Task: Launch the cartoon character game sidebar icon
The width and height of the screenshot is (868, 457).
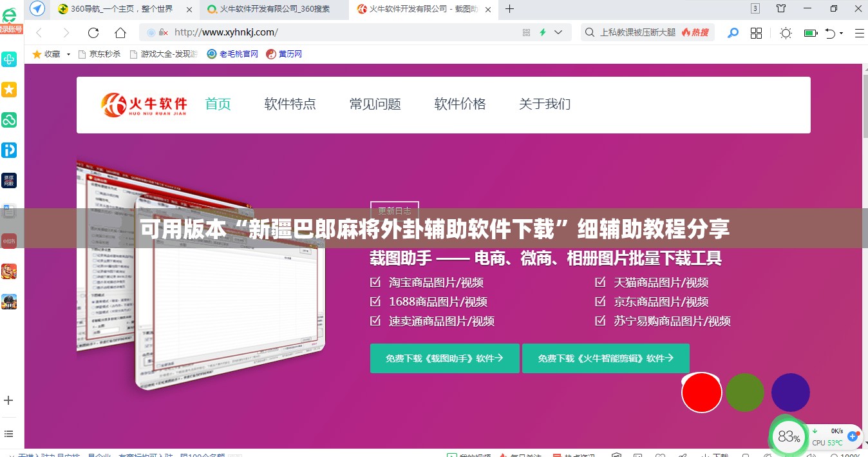Action: coord(9,271)
